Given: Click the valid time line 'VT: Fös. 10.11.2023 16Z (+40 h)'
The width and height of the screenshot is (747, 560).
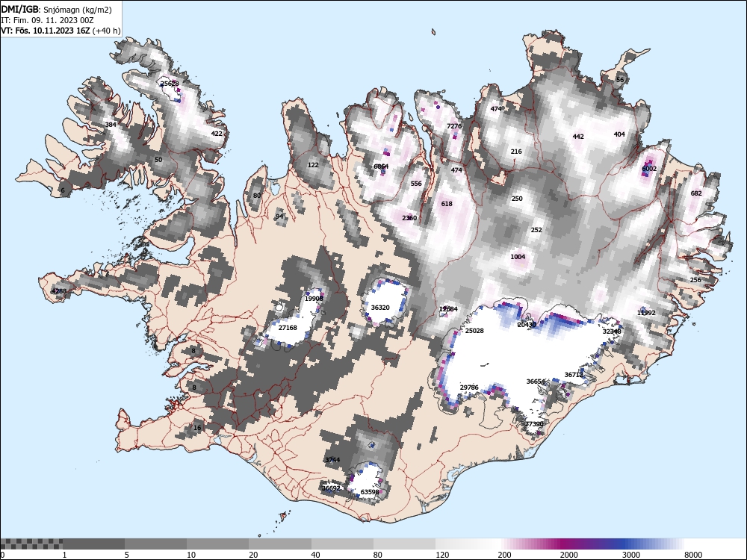Looking at the screenshot, I should tap(61, 31).
